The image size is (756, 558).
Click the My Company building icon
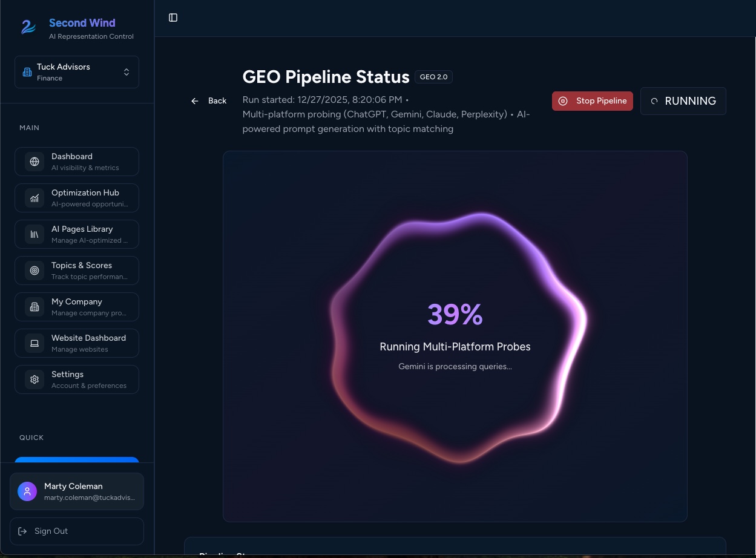(x=35, y=307)
